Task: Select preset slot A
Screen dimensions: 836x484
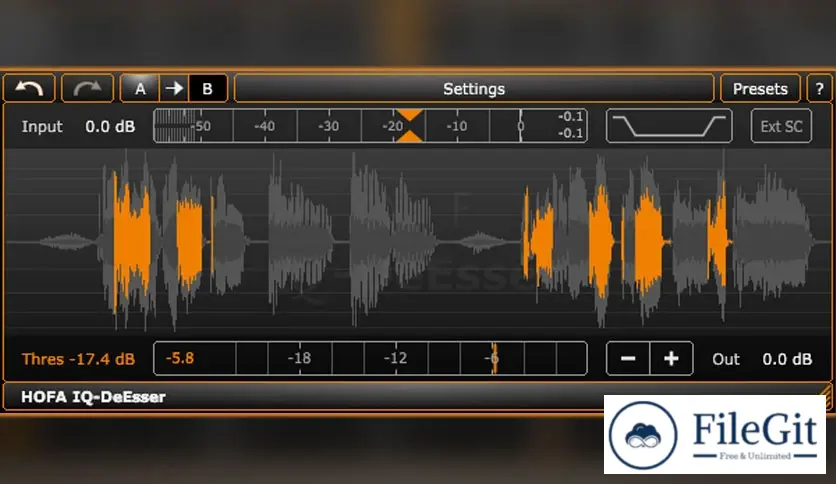Action: point(140,88)
